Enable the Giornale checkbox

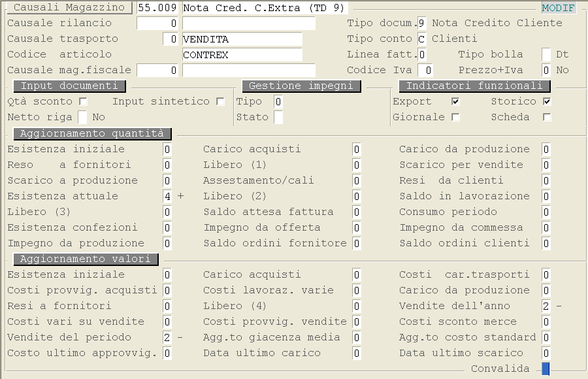click(x=455, y=118)
